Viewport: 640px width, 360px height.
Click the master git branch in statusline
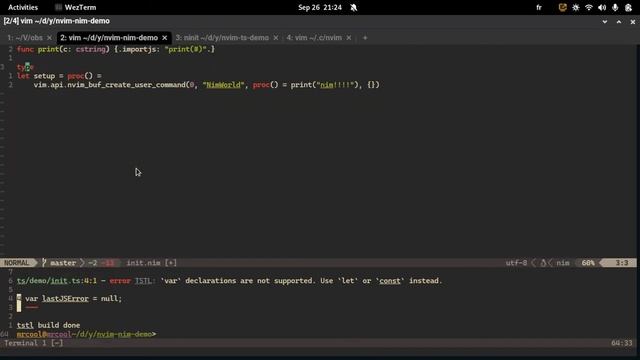tap(63, 263)
